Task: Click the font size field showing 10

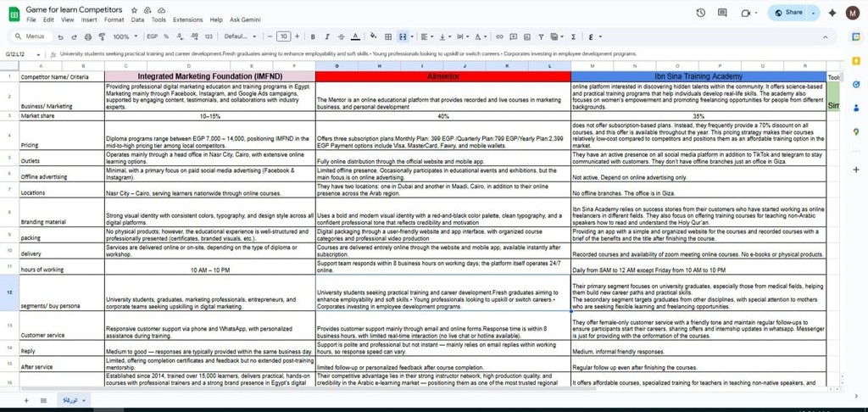Action: click(x=283, y=36)
